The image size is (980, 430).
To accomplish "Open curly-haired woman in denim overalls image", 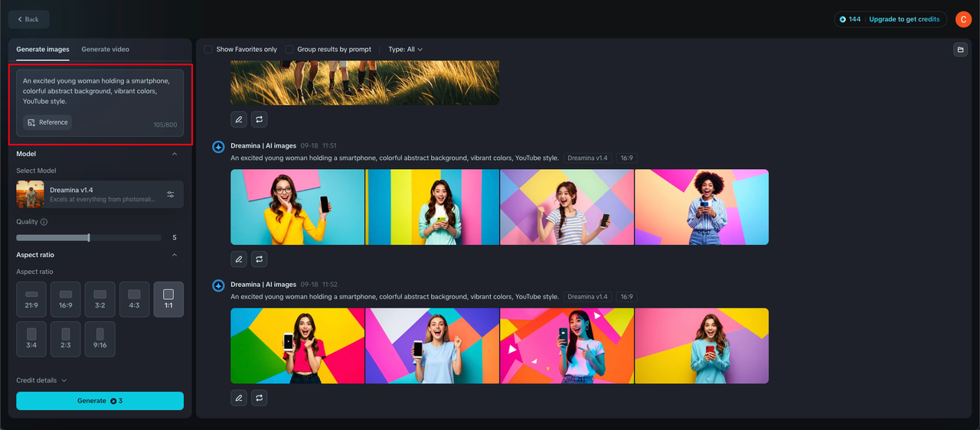I will coord(701,207).
